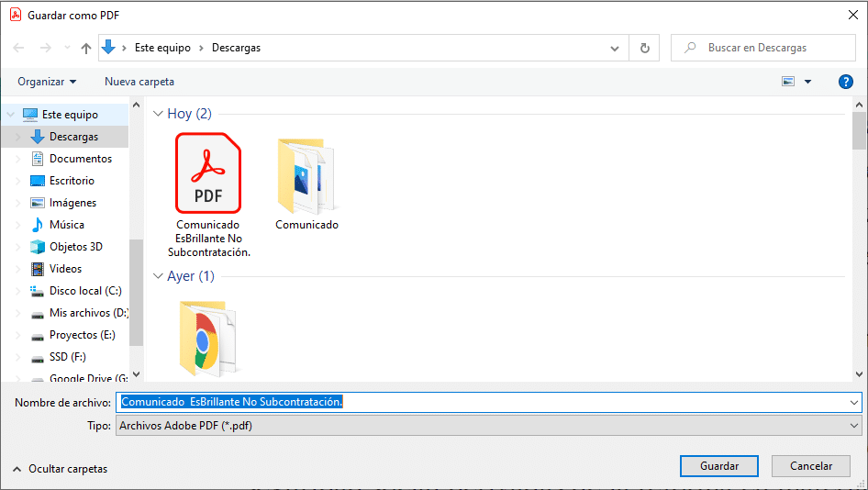Viewport: 868px width, 490px height.
Task: Click the Escritorio desktop icon
Action: [x=37, y=181]
